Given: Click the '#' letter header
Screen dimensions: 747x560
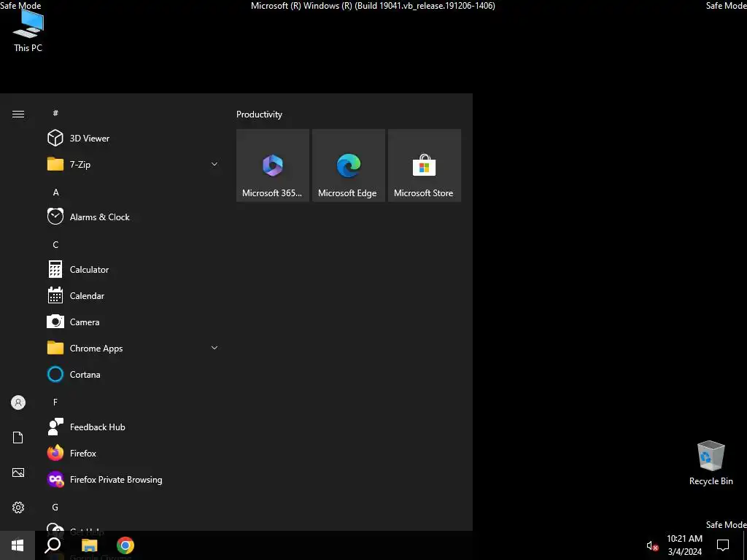Looking at the screenshot, I should (x=55, y=113).
